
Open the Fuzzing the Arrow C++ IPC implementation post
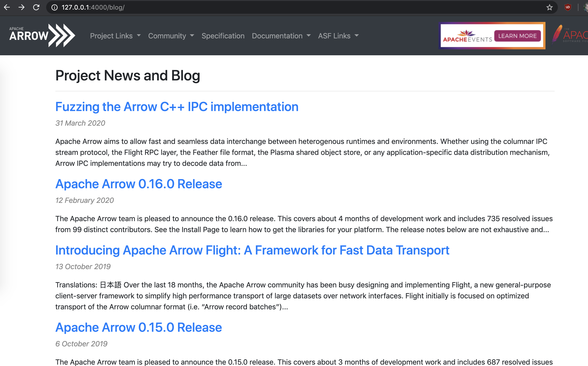(x=176, y=107)
